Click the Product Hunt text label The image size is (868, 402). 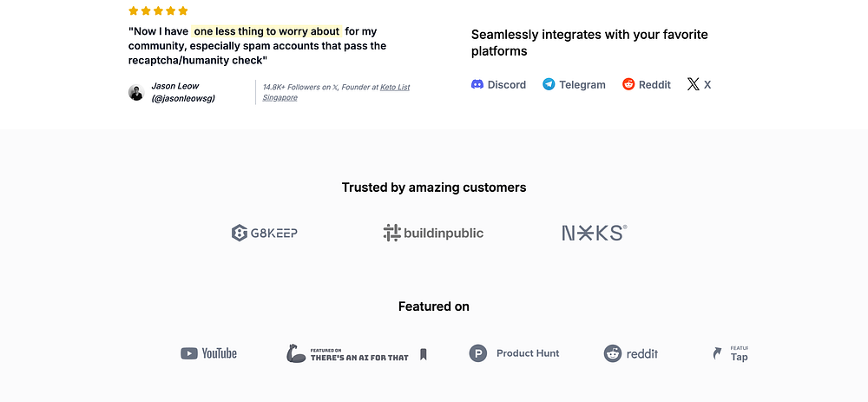528,353
